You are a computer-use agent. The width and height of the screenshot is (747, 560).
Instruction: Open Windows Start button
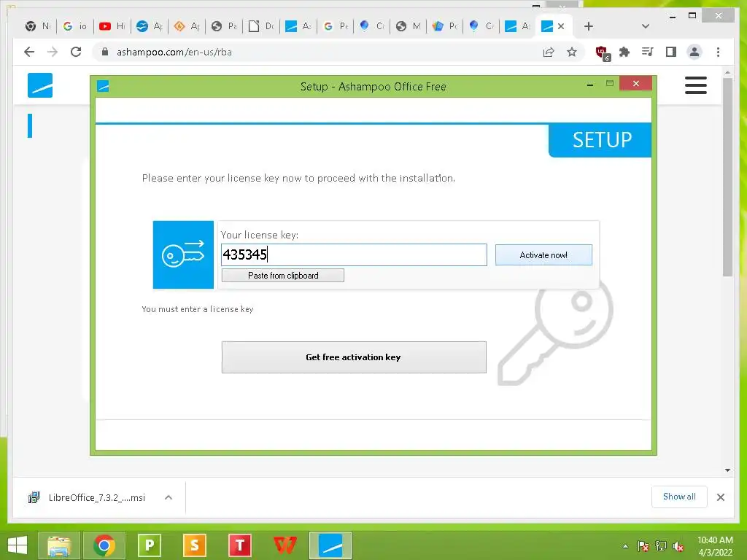coord(18,545)
